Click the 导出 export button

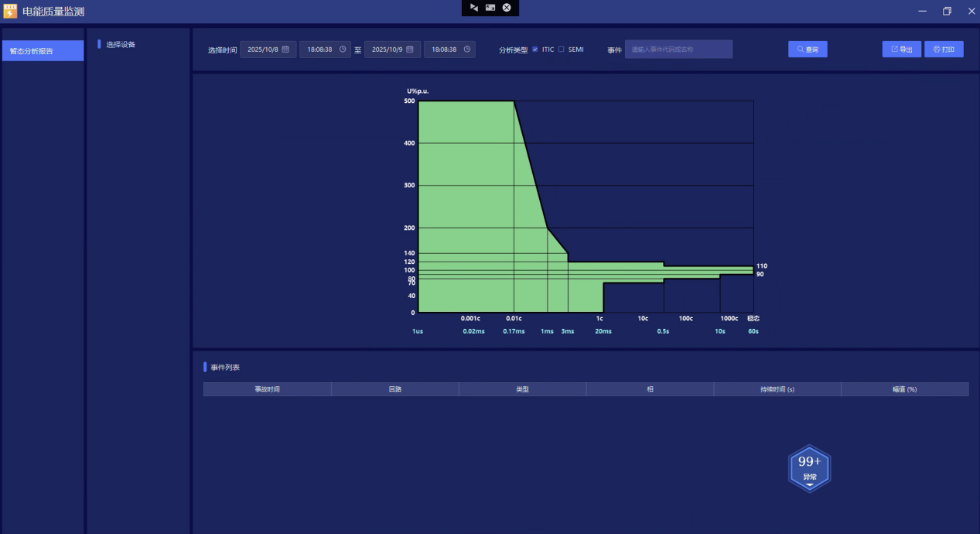[901, 50]
